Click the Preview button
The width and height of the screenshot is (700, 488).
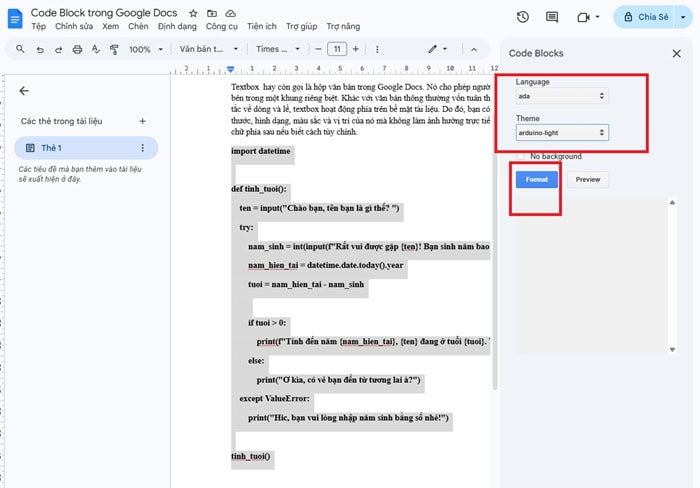click(588, 179)
